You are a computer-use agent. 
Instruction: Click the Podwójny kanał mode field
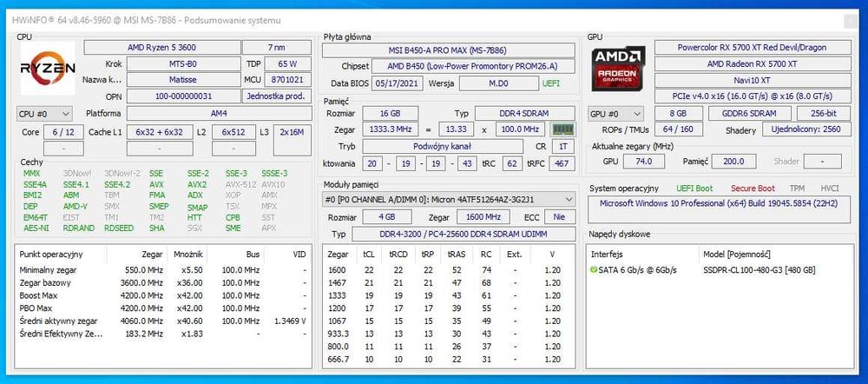tap(442, 146)
